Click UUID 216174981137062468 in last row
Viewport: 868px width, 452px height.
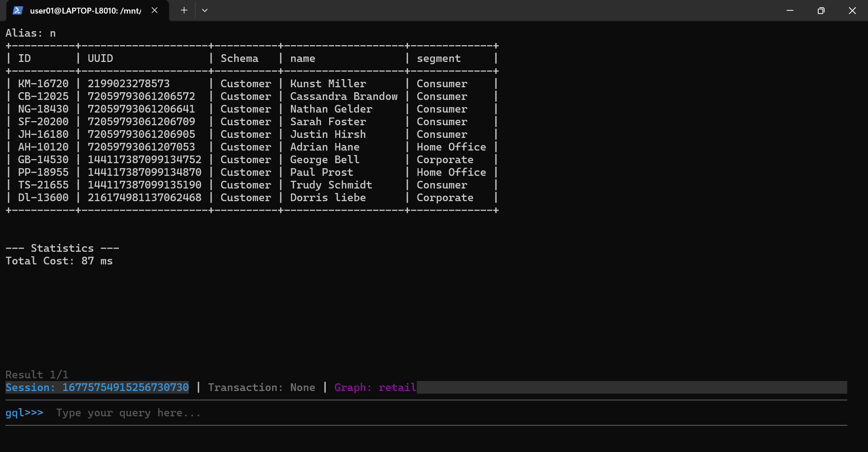pyautogui.click(x=144, y=198)
